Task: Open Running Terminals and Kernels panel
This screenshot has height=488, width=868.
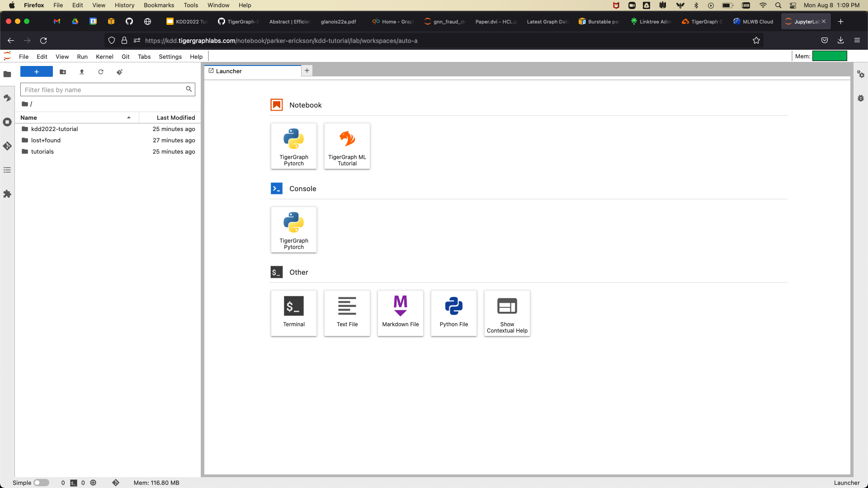Action: [7, 122]
